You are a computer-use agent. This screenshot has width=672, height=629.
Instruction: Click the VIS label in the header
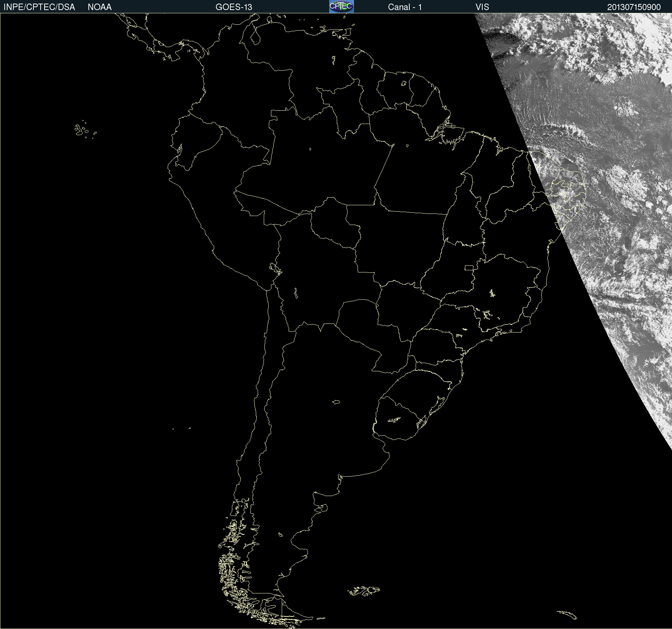(x=482, y=7)
